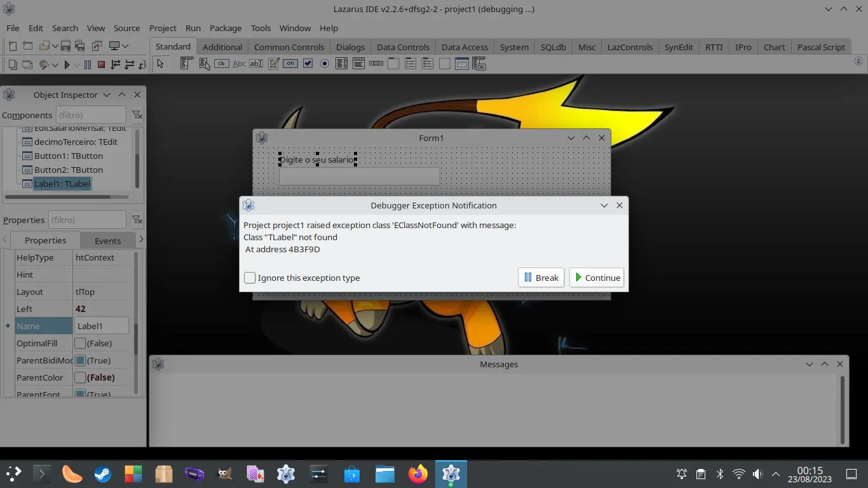Image resolution: width=868 pixels, height=488 pixels.
Task: Toggle the ParentColor property checkbox
Action: (x=80, y=377)
